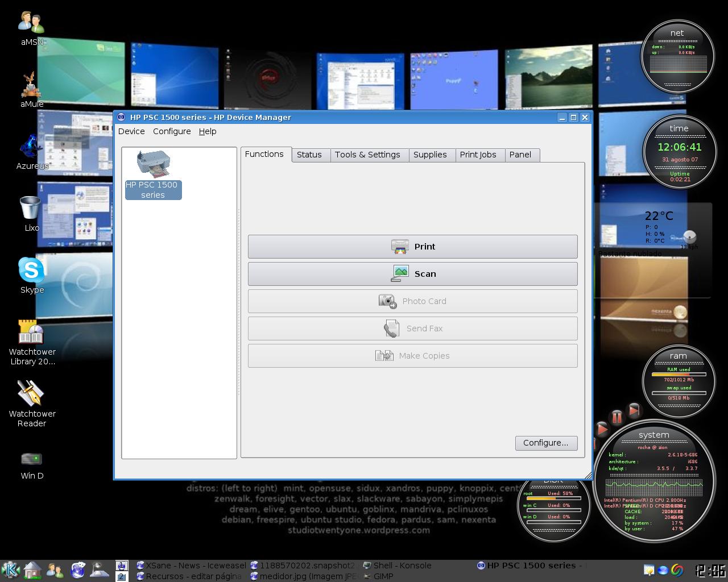Click the Send Fax button
This screenshot has width=728, height=582.
click(x=413, y=329)
